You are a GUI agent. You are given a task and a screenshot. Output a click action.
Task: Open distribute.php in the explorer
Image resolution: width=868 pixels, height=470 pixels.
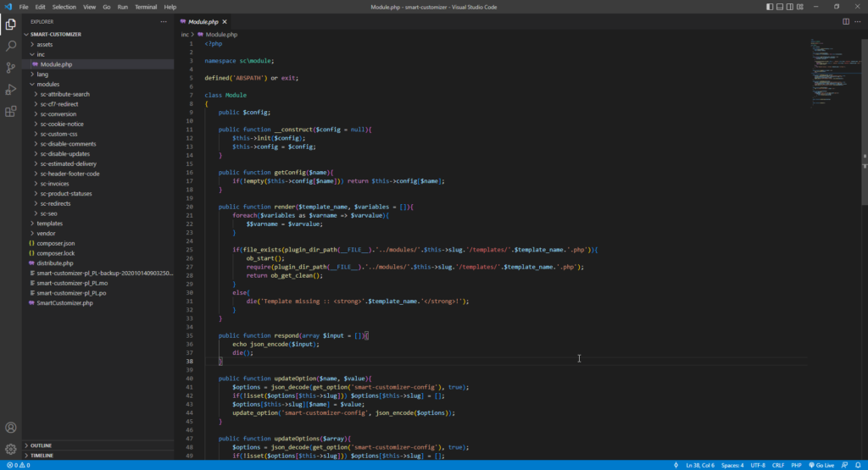coord(98,263)
